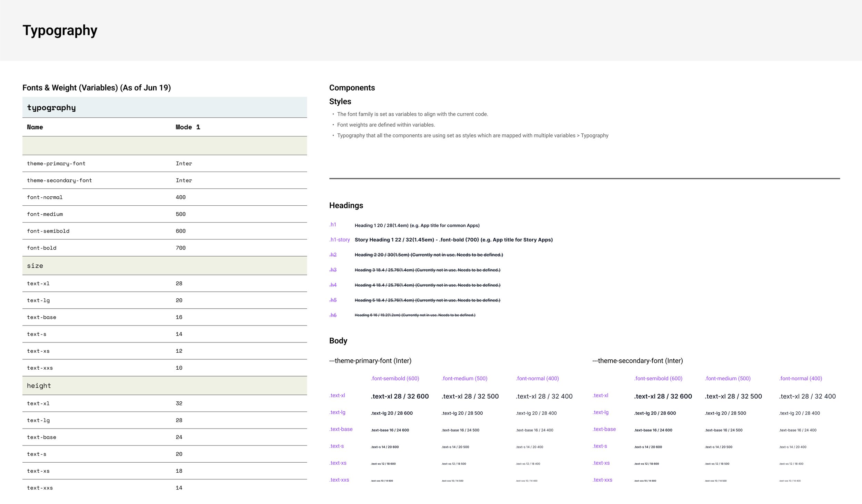Select the ---theme-primary-font (Inter) label
The image size is (862, 504).
pyautogui.click(x=370, y=361)
